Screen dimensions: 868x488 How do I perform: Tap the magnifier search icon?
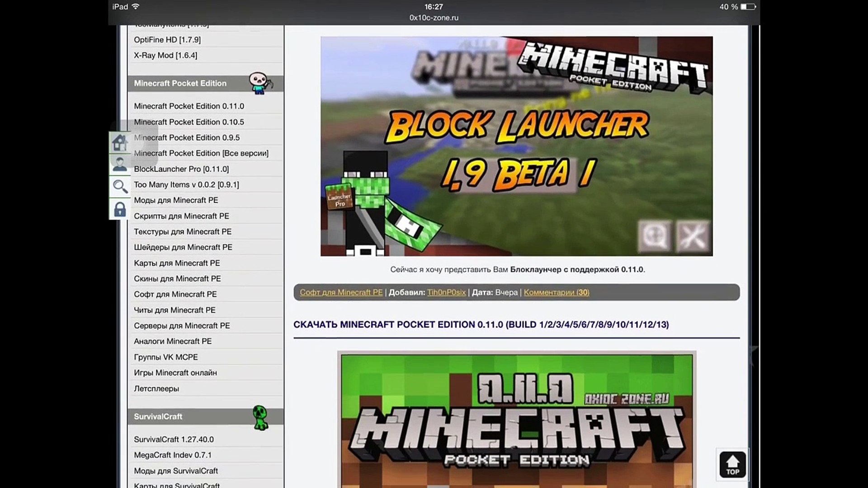(x=120, y=186)
